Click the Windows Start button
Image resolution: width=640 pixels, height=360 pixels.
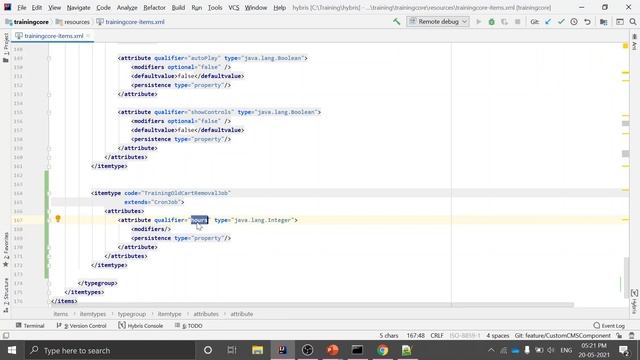11,350
